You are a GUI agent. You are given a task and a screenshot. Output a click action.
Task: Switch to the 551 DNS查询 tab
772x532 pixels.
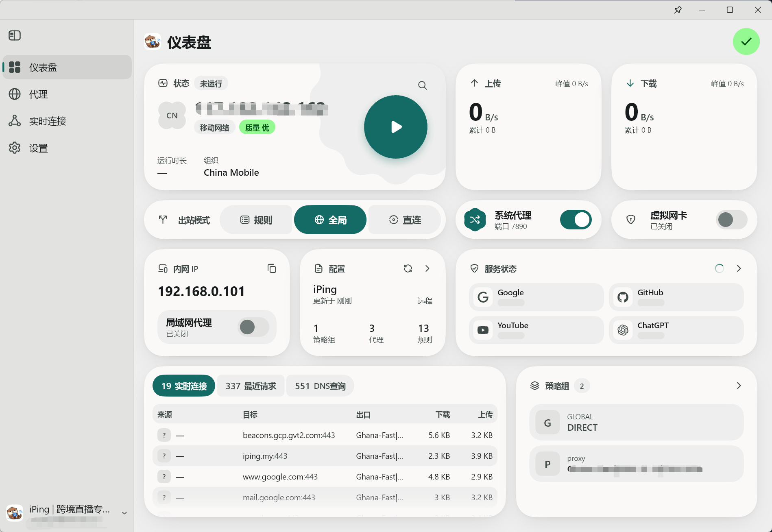pyautogui.click(x=320, y=386)
